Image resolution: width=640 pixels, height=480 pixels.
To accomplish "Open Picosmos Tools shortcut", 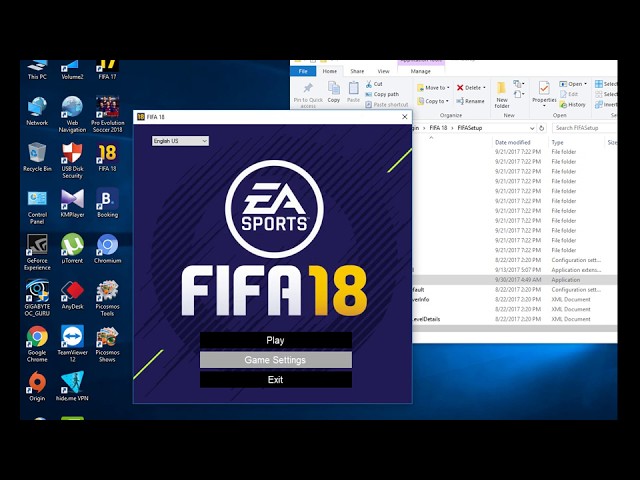I will tap(107, 298).
